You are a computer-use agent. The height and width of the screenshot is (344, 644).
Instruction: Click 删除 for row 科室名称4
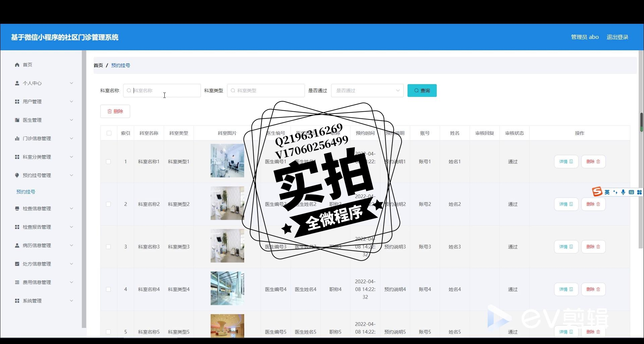(593, 289)
